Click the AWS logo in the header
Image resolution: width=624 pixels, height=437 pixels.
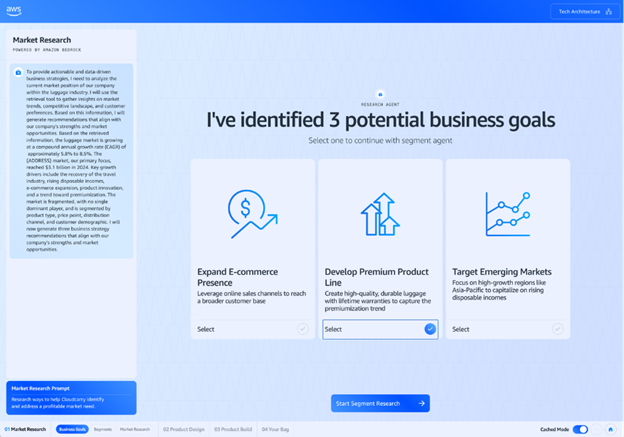click(x=14, y=11)
